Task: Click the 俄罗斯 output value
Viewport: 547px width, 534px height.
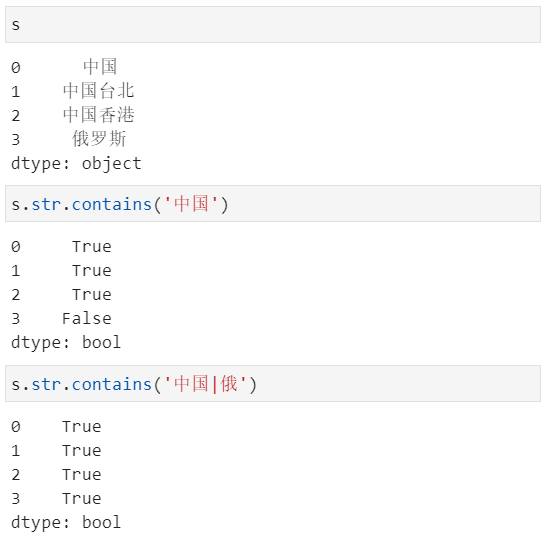Action: 99,139
